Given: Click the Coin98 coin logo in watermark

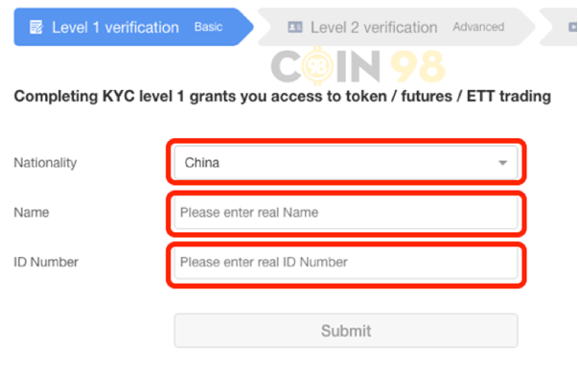Looking at the screenshot, I should click(x=317, y=66).
